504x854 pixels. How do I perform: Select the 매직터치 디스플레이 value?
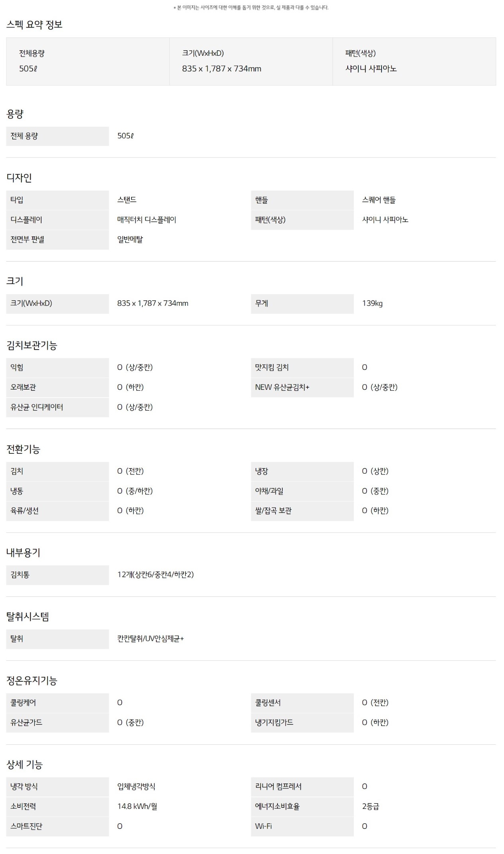(x=146, y=220)
